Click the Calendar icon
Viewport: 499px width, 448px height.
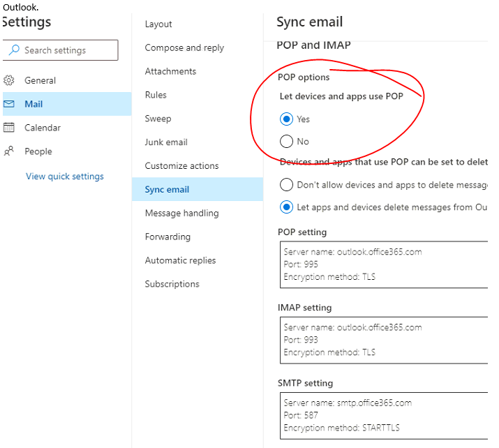(x=9, y=127)
